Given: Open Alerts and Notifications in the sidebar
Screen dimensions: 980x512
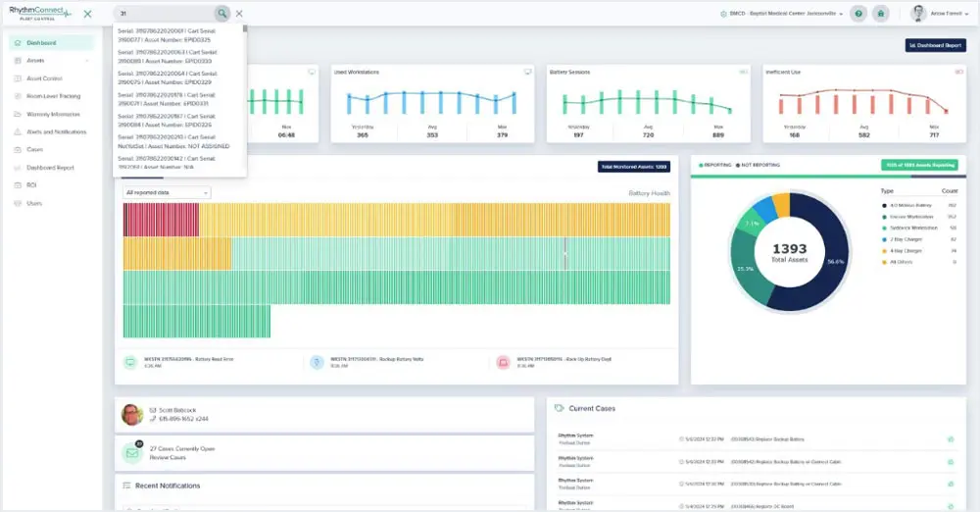Looking at the screenshot, I should pos(52,132).
